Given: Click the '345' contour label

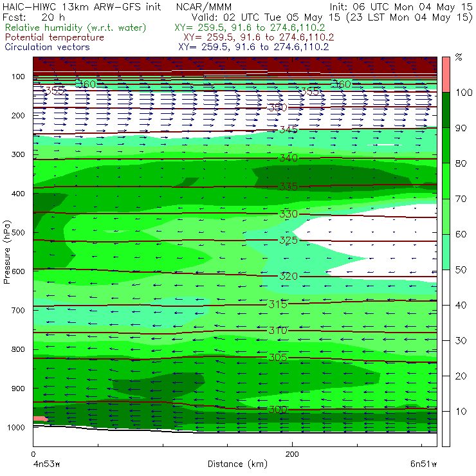Looking at the screenshot, I should 288,130.
